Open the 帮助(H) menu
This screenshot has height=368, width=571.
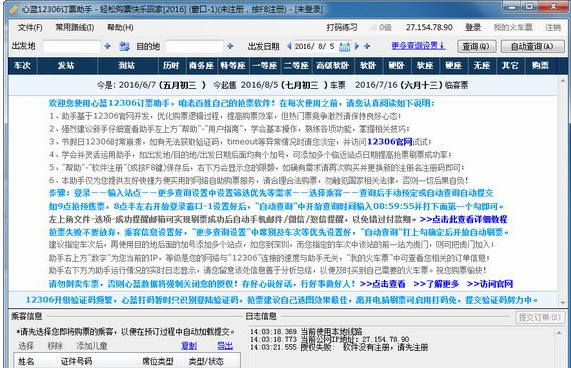(120, 27)
